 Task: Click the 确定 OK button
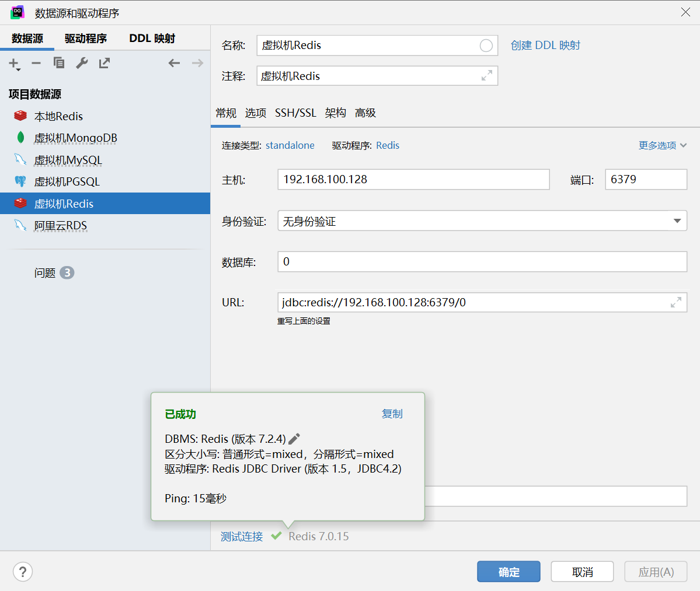tap(509, 572)
